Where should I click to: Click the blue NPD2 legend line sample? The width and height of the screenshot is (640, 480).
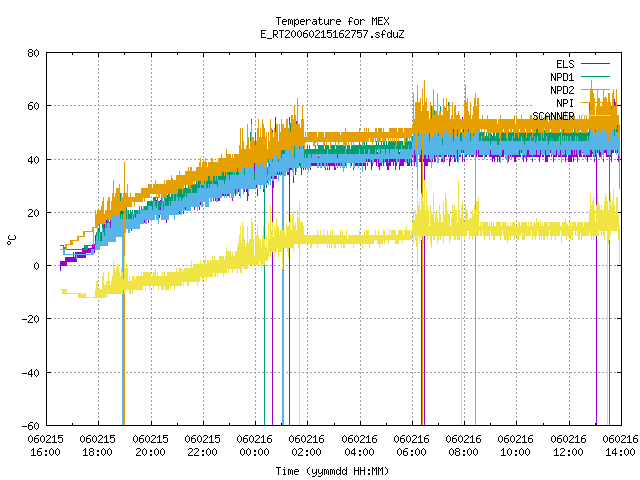[x=595, y=89]
